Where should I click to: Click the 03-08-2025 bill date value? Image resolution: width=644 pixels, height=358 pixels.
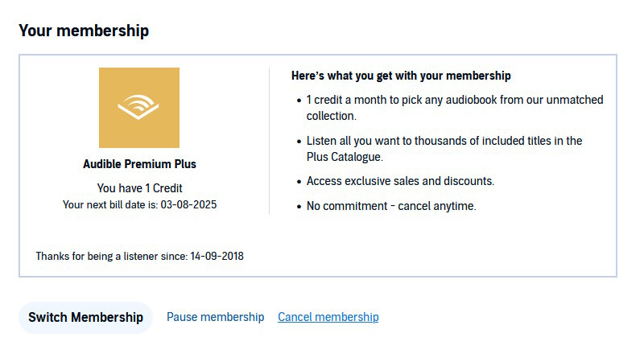click(x=188, y=205)
